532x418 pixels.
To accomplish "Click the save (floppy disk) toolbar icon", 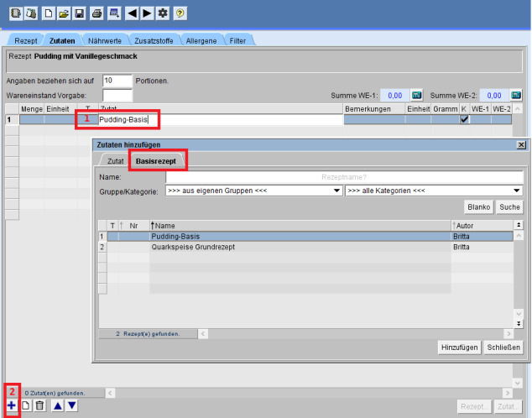I will click(79, 13).
